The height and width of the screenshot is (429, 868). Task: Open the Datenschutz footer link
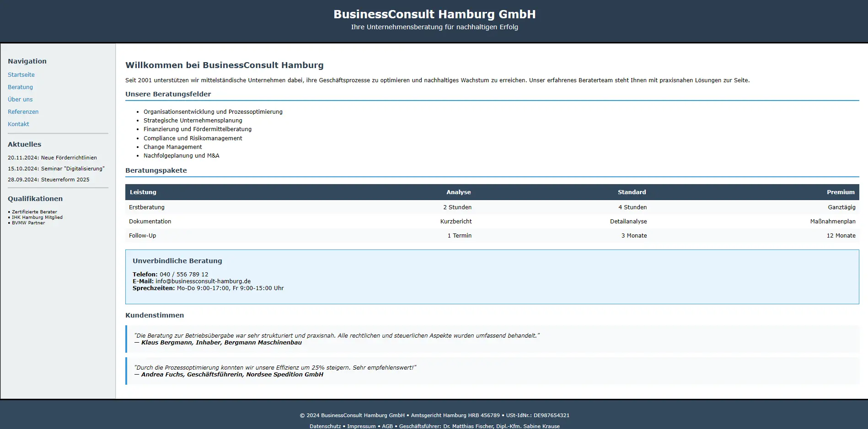click(325, 426)
